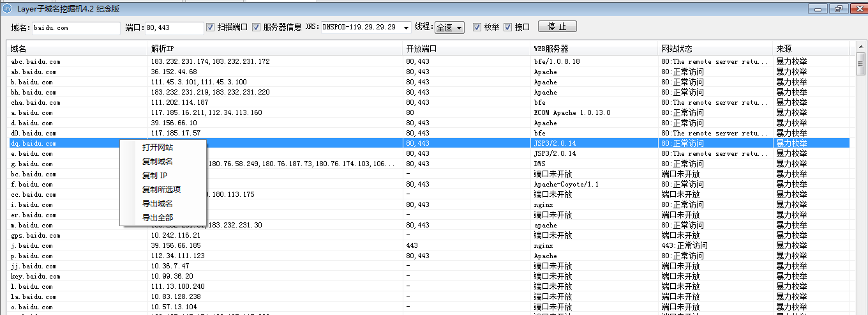Click status cell 443:正常访问
The height and width of the screenshot is (315, 868).
[684, 245]
